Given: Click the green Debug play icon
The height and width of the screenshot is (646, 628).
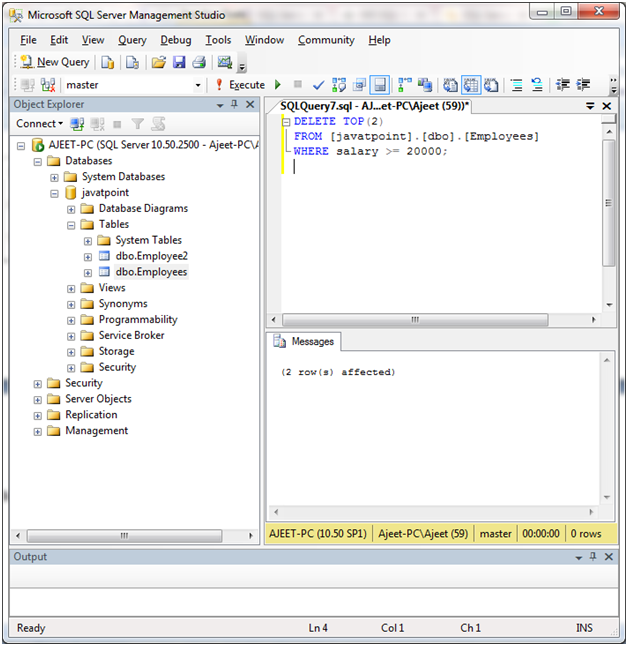Looking at the screenshot, I should (278, 85).
